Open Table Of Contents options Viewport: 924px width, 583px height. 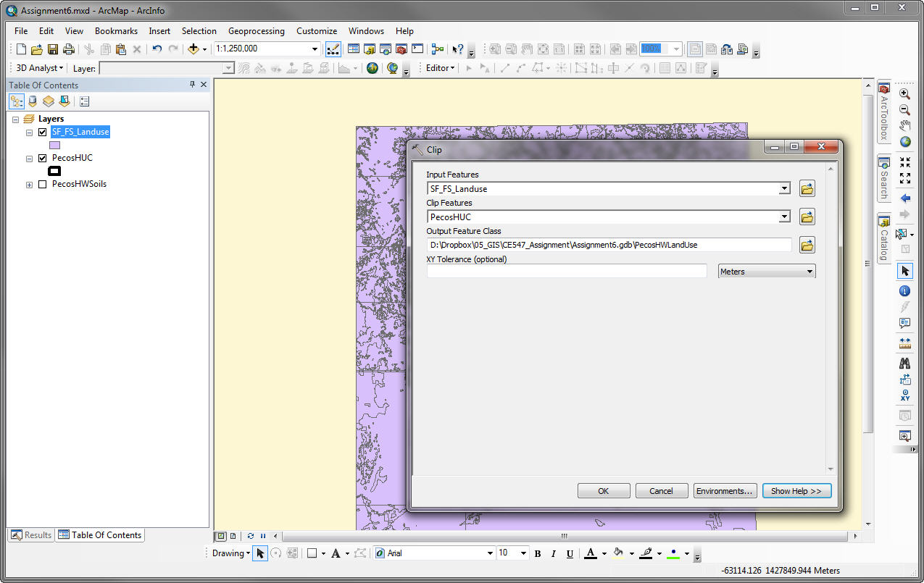[84, 101]
